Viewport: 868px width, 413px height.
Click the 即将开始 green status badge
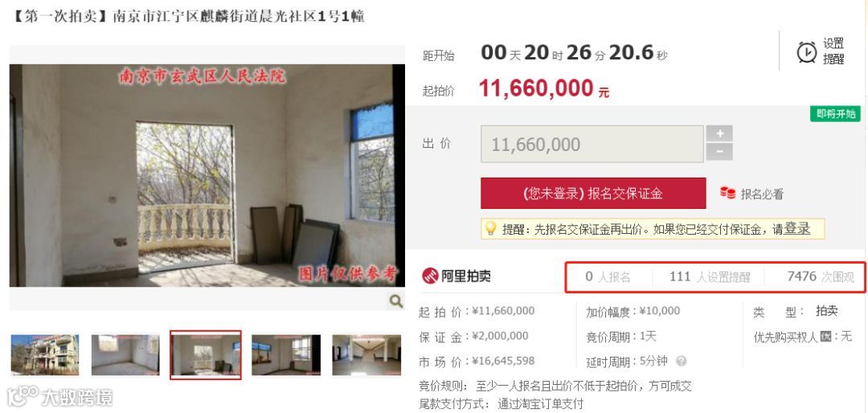[835, 113]
